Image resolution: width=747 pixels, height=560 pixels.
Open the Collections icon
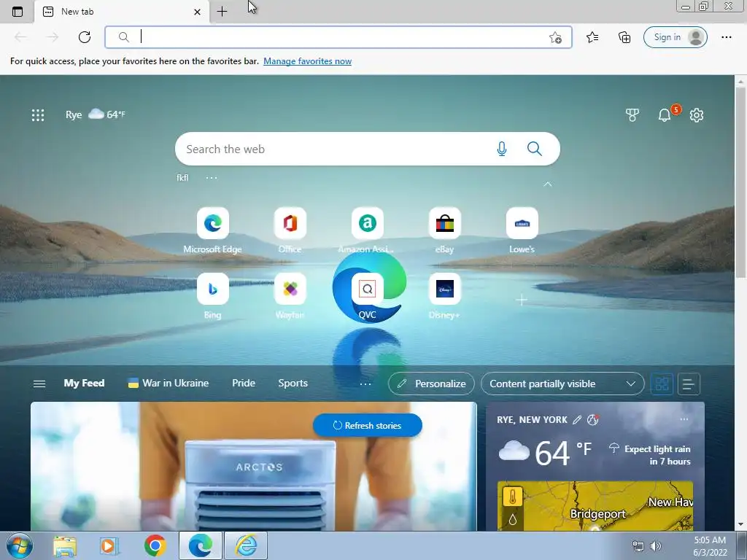pyautogui.click(x=624, y=37)
